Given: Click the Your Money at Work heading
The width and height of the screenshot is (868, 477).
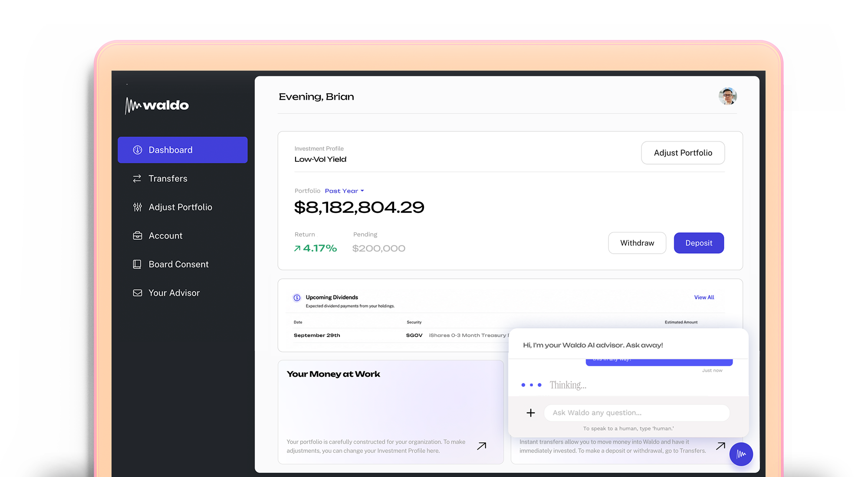Looking at the screenshot, I should click(x=333, y=374).
